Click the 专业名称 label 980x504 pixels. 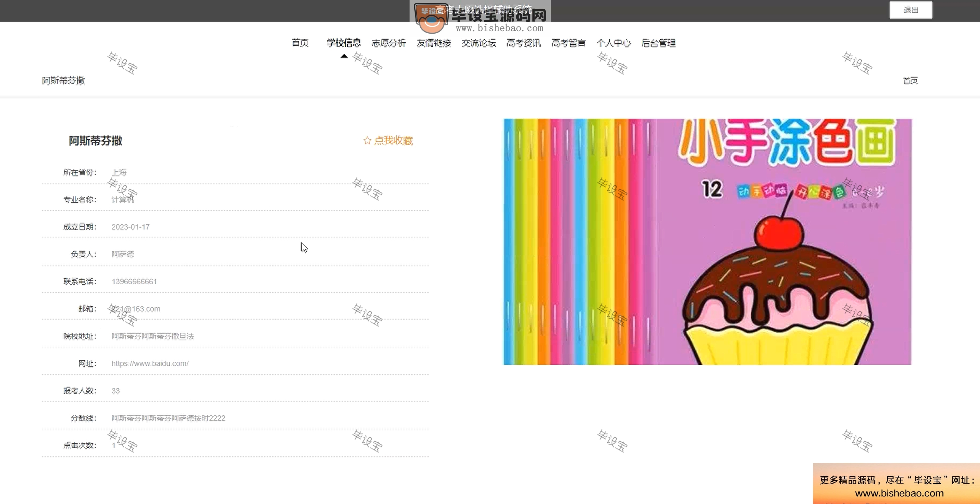click(80, 199)
